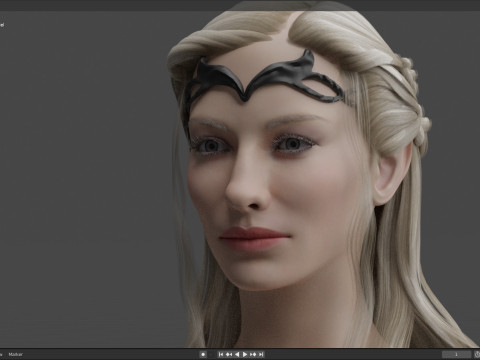
Task: Open the Marker menu in the timeline
Action: click(15, 354)
